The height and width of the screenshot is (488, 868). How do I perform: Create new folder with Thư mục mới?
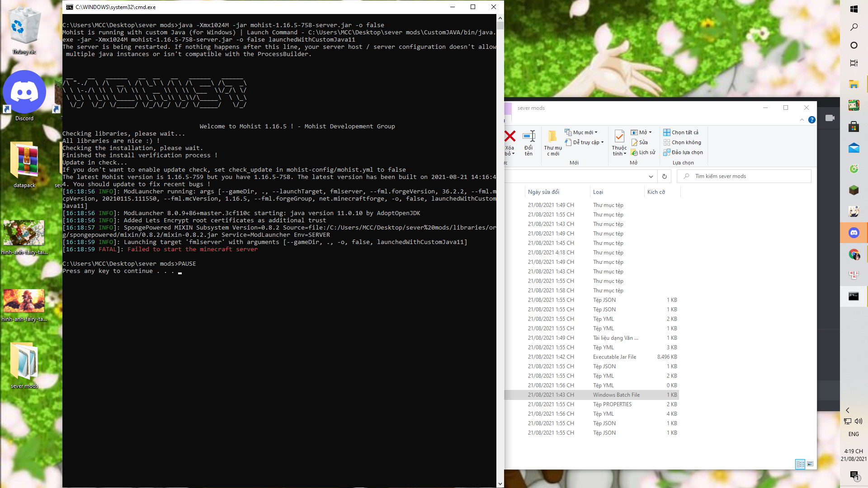(x=552, y=137)
